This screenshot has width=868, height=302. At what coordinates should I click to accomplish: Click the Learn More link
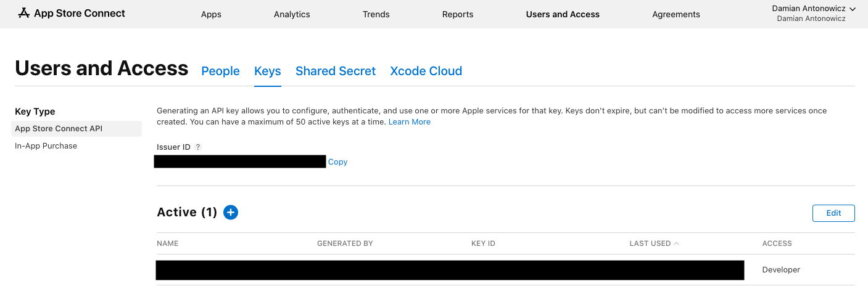pyautogui.click(x=410, y=122)
